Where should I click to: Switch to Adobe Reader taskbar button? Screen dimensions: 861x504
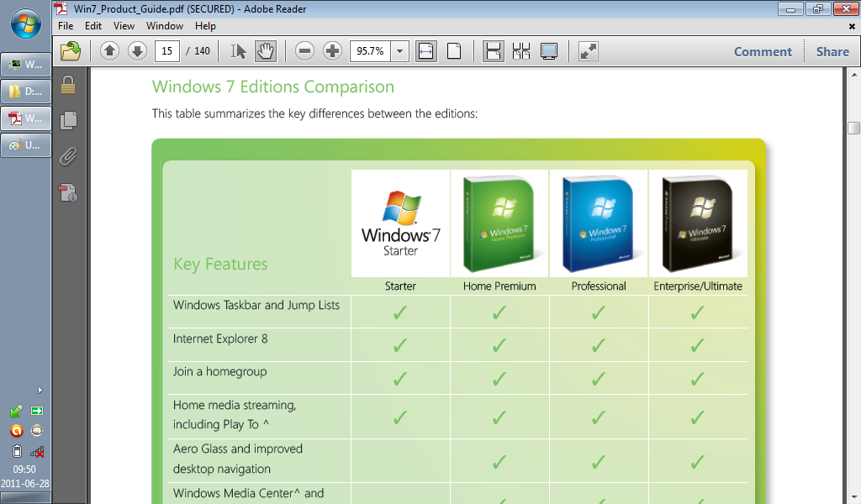coord(26,118)
